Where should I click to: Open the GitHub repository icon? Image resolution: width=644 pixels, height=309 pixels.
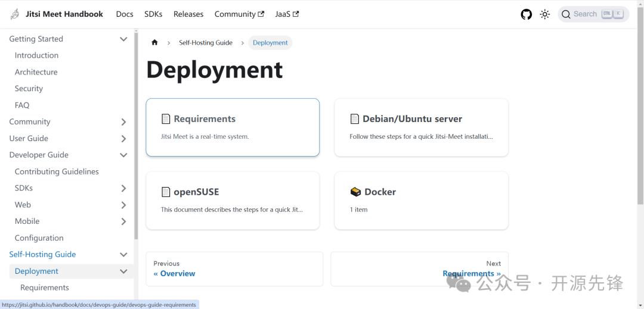tap(526, 14)
